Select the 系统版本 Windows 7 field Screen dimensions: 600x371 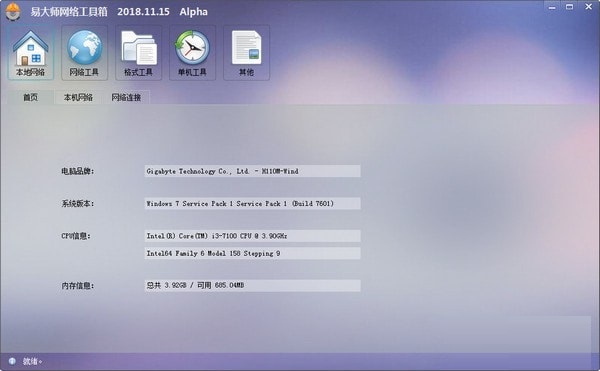click(252, 203)
